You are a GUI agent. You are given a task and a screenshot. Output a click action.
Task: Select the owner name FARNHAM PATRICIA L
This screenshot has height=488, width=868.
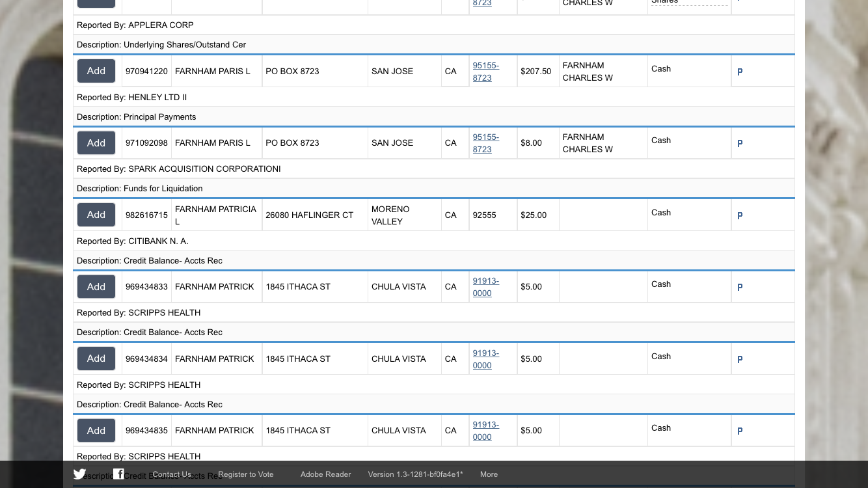pos(216,215)
